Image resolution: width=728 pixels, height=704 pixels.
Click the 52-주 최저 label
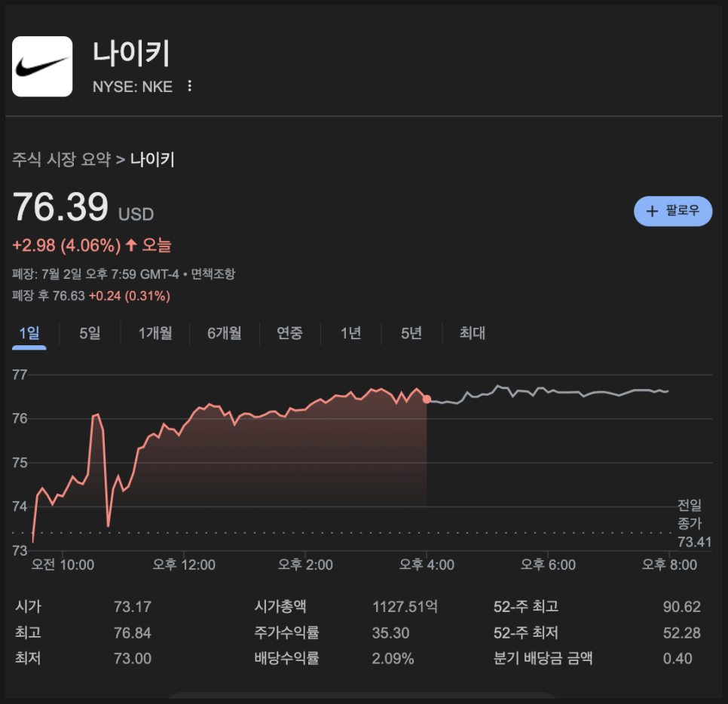[x=526, y=632]
